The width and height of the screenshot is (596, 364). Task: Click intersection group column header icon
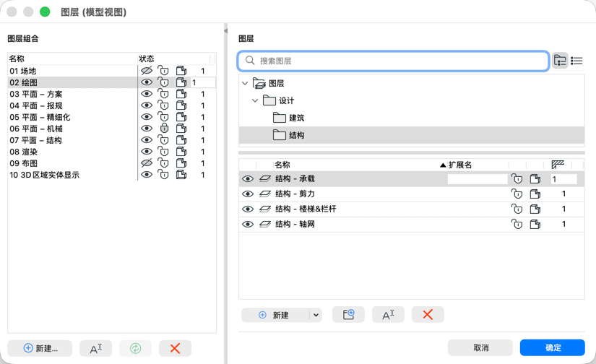click(x=558, y=165)
